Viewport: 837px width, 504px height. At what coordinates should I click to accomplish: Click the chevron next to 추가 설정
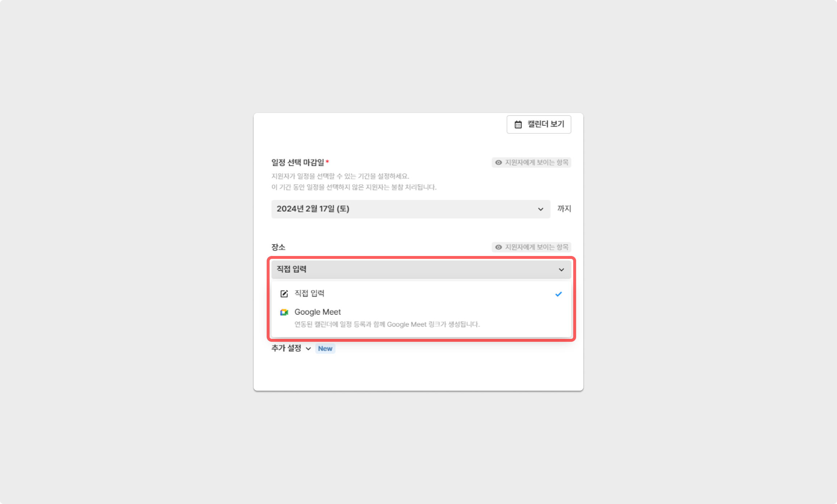(308, 349)
